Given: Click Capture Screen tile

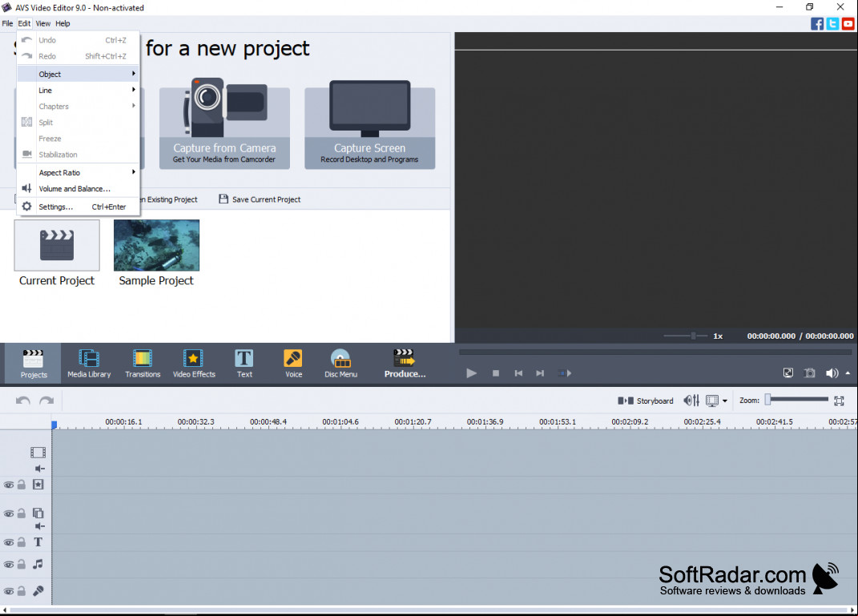Looking at the screenshot, I should pyautogui.click(x=369, y=124).
